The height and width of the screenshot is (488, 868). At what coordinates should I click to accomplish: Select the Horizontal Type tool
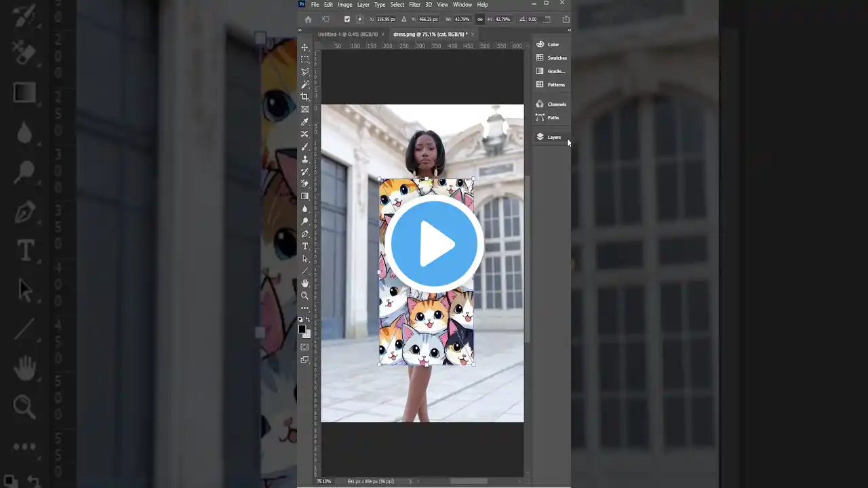coord(304,246)
